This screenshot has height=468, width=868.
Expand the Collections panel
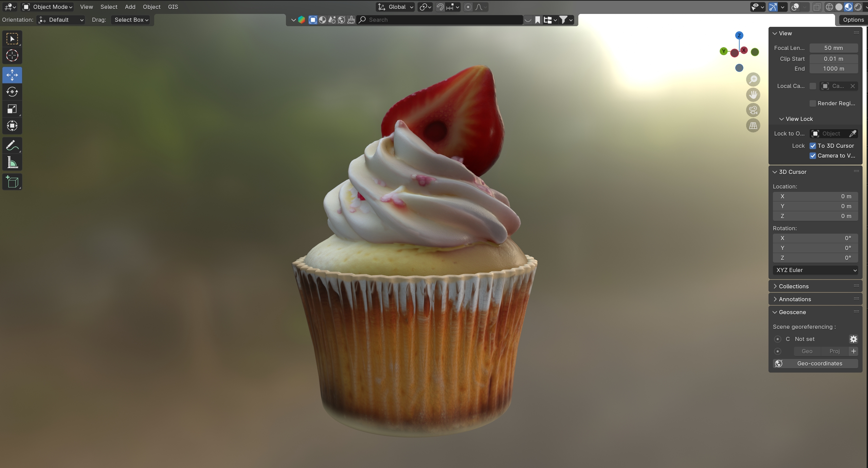[x=794, y=286]
